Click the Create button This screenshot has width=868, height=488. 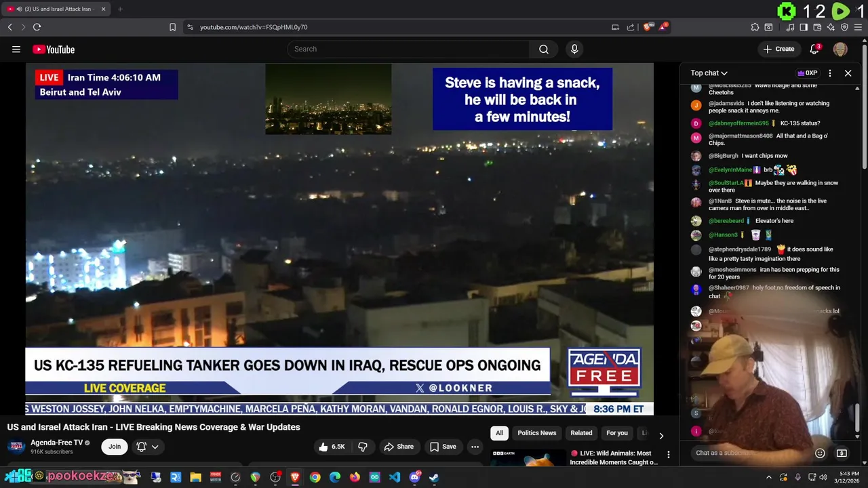[x=778, y=49]
